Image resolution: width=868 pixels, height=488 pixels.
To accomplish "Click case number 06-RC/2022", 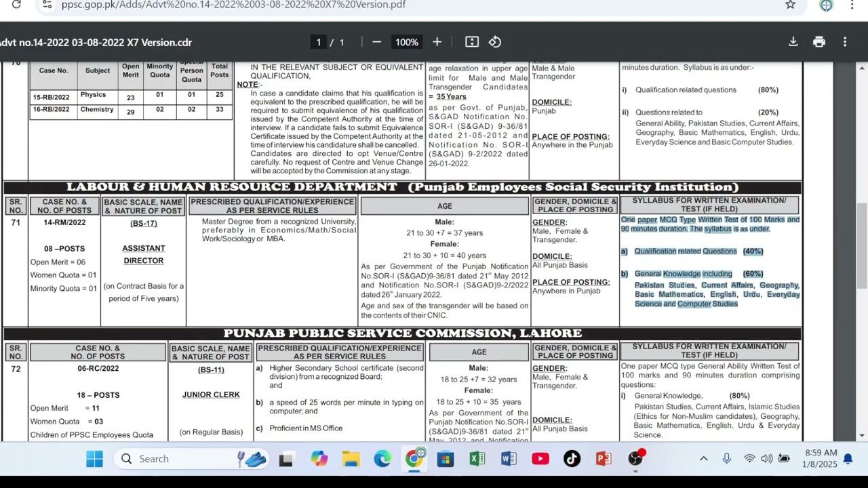I will coord(98,369).
